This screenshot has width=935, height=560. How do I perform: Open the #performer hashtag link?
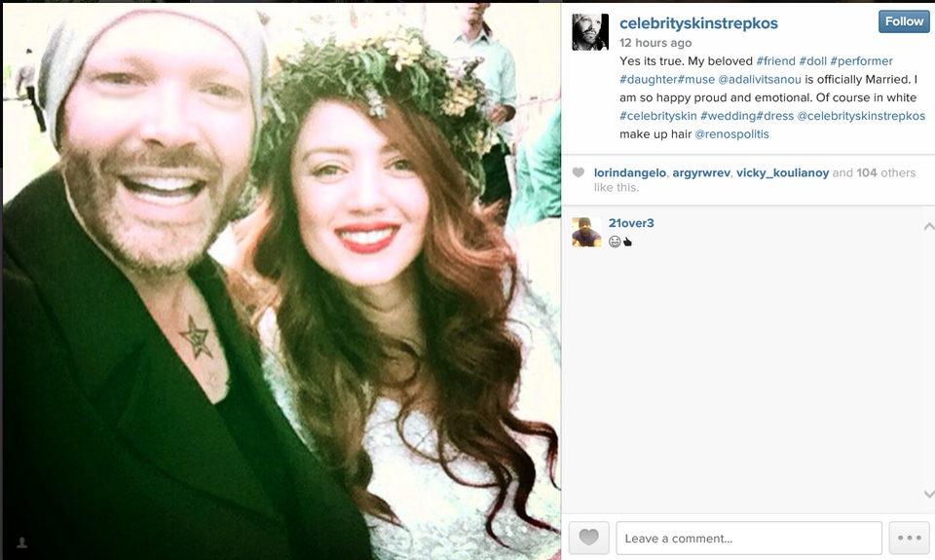[861, 60]
